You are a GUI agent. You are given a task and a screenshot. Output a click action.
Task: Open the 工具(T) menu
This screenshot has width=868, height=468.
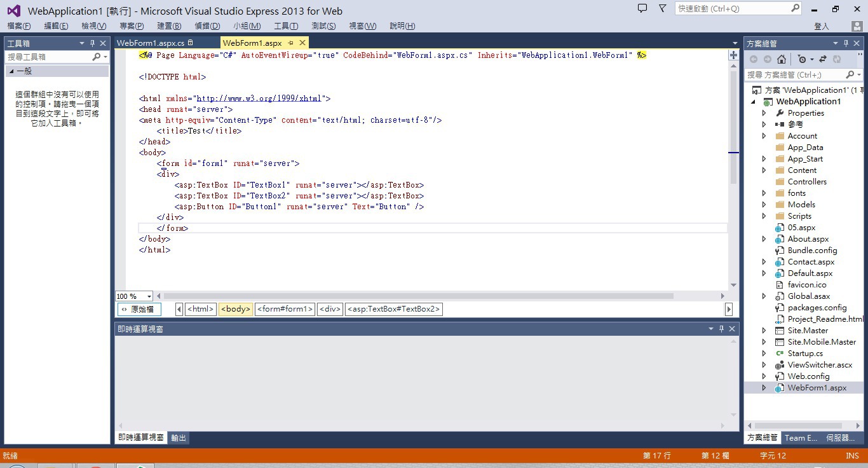[x=286, y=26]
